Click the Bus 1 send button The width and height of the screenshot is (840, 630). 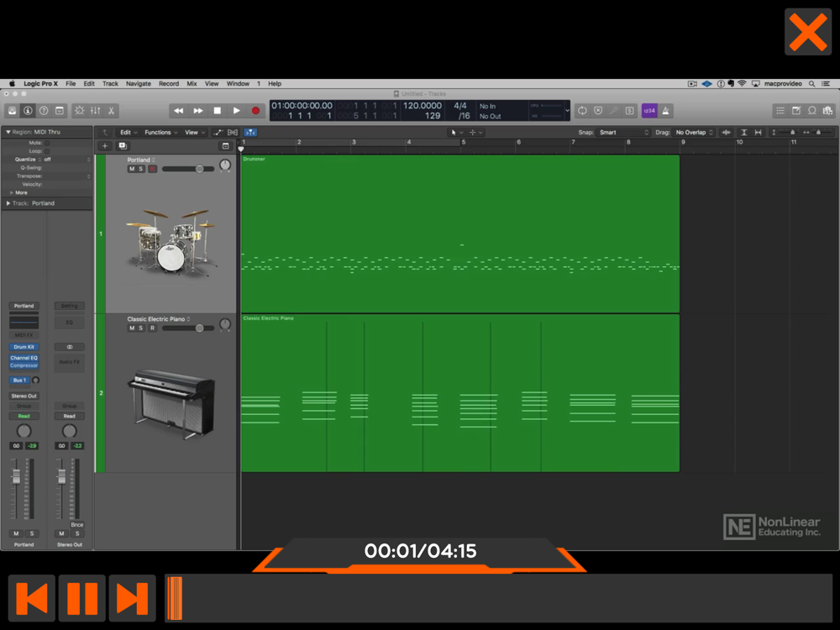[19, 380]
